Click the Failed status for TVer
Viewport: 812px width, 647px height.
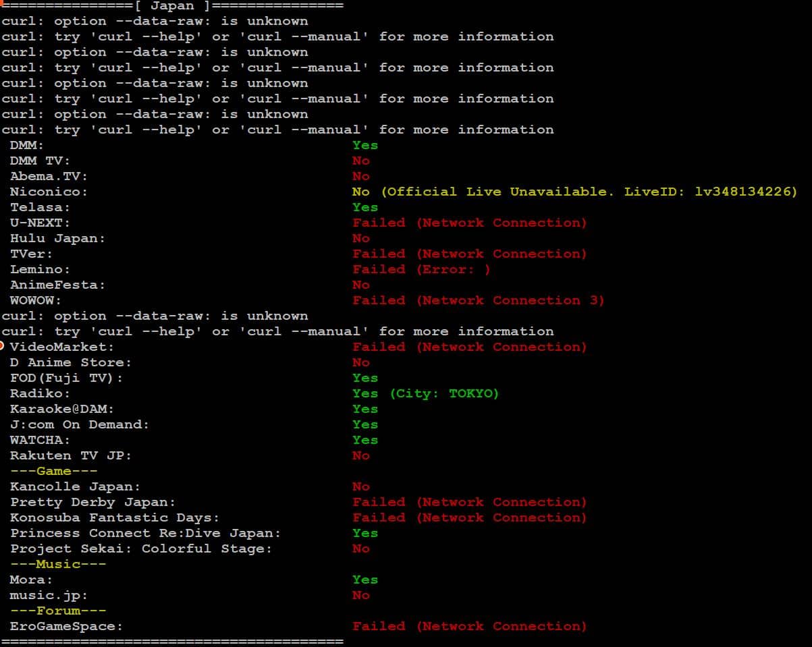click(x=469, y=254)
